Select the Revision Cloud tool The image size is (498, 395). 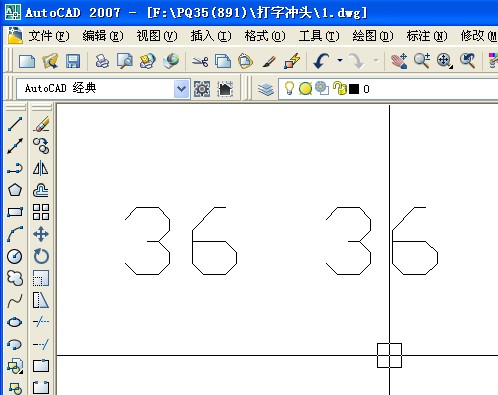click(15, 278)
